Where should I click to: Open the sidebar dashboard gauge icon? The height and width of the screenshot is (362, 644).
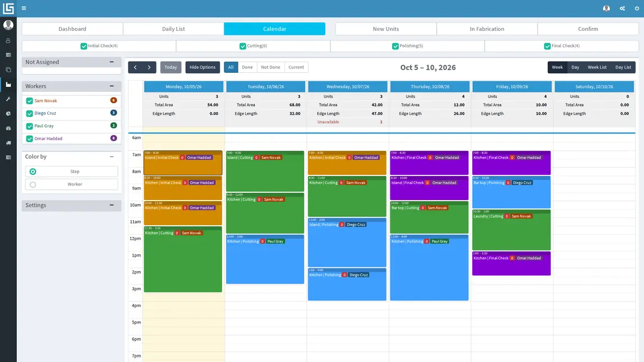[8, 128]
